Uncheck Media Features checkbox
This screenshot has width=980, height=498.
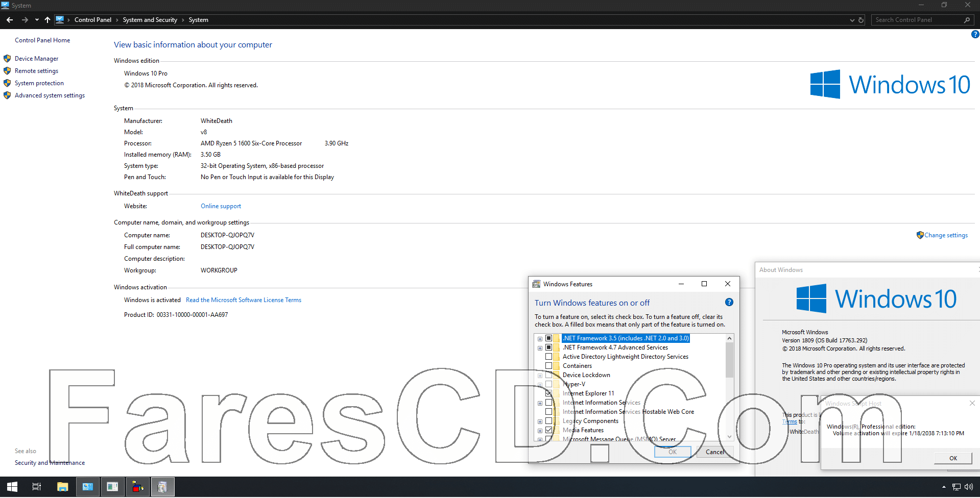pyautogui.click(x=548, y=430)
